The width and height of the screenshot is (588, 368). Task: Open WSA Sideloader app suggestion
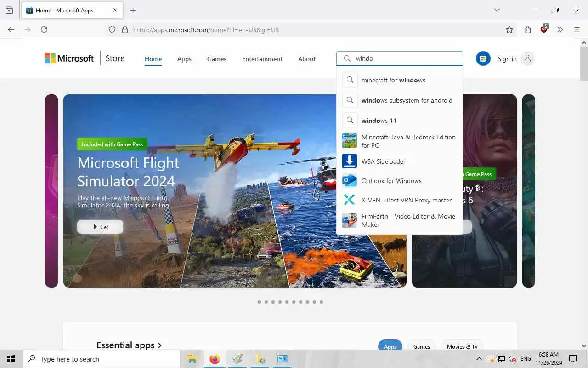(400, 161)
